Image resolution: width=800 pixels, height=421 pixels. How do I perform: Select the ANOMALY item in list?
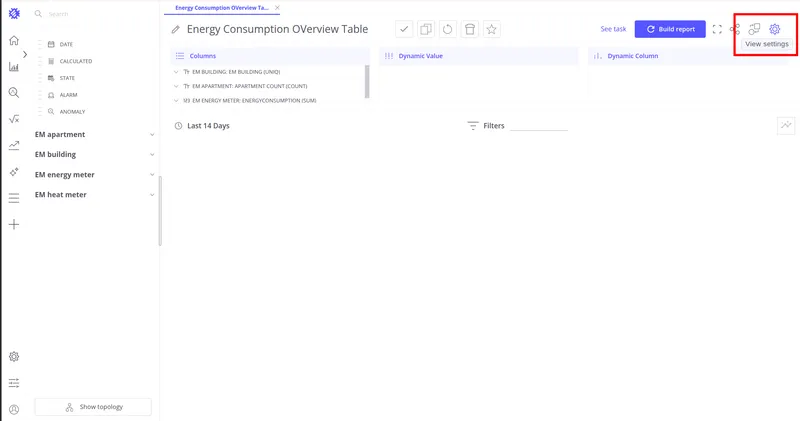[x=72, y=112]
